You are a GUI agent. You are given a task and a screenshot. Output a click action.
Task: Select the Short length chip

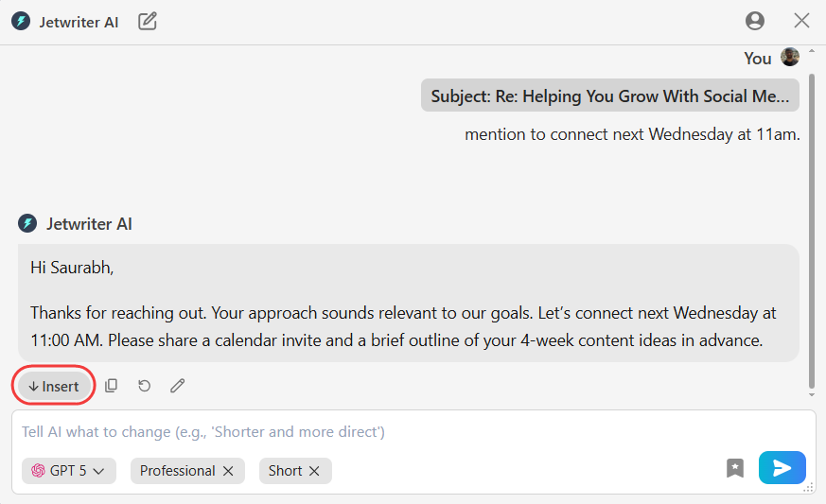284,471
